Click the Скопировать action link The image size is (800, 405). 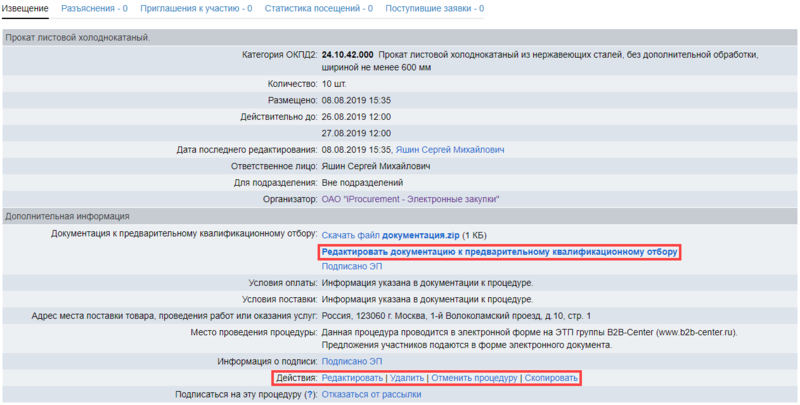click(552, 378)
